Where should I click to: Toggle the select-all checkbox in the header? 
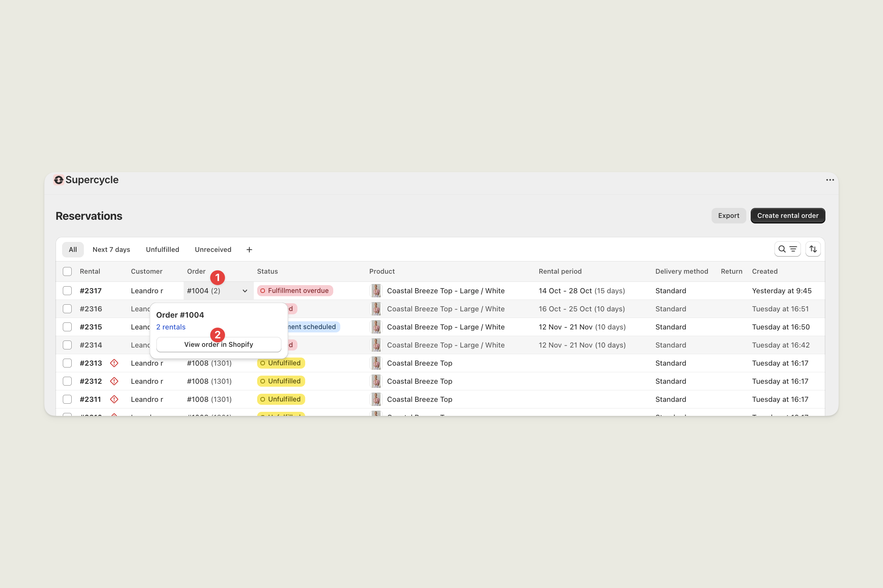click(67, 271)
